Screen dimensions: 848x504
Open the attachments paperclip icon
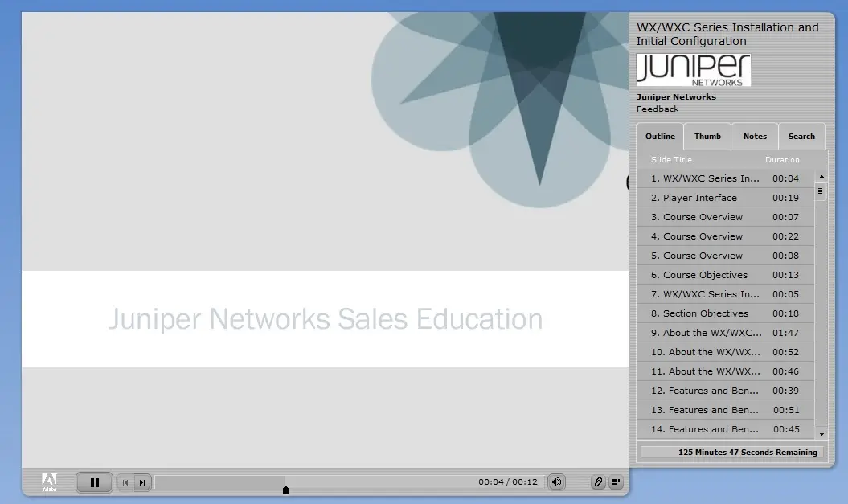click(x=597, y=481)
